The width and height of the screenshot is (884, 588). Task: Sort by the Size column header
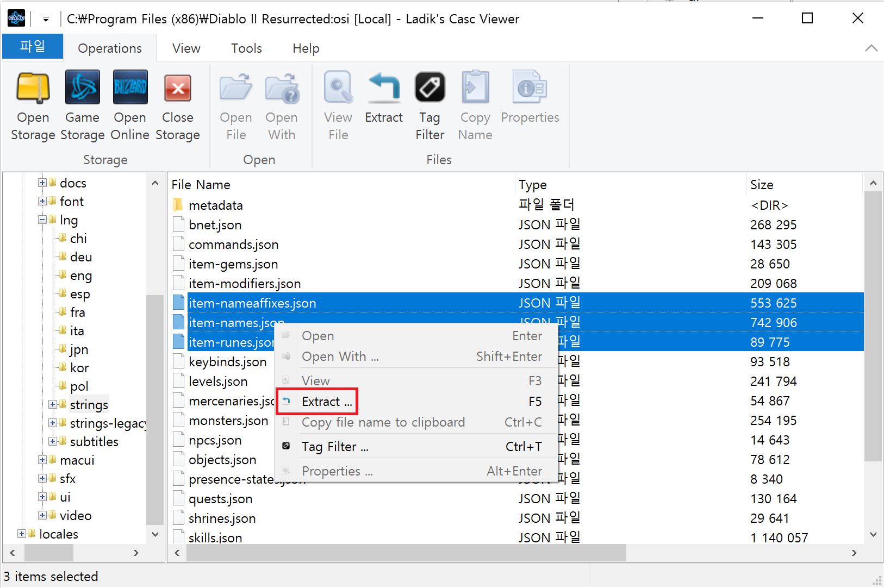point(805,184)
